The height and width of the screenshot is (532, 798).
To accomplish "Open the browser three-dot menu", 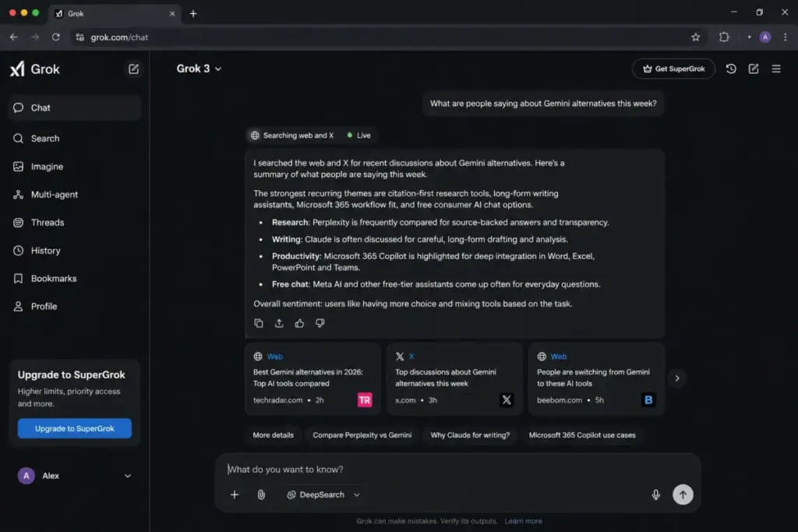I will coord(786,37).
